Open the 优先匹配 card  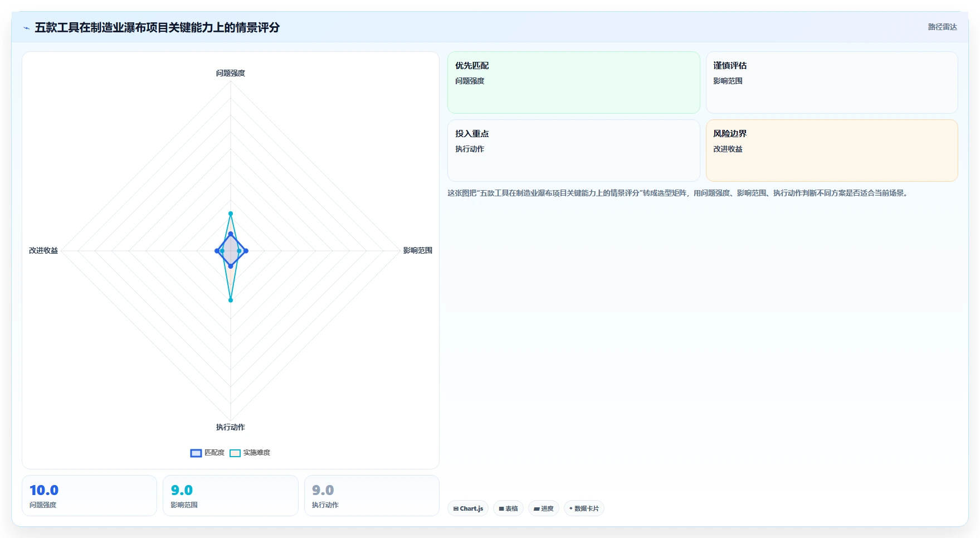tap(573, 83)
